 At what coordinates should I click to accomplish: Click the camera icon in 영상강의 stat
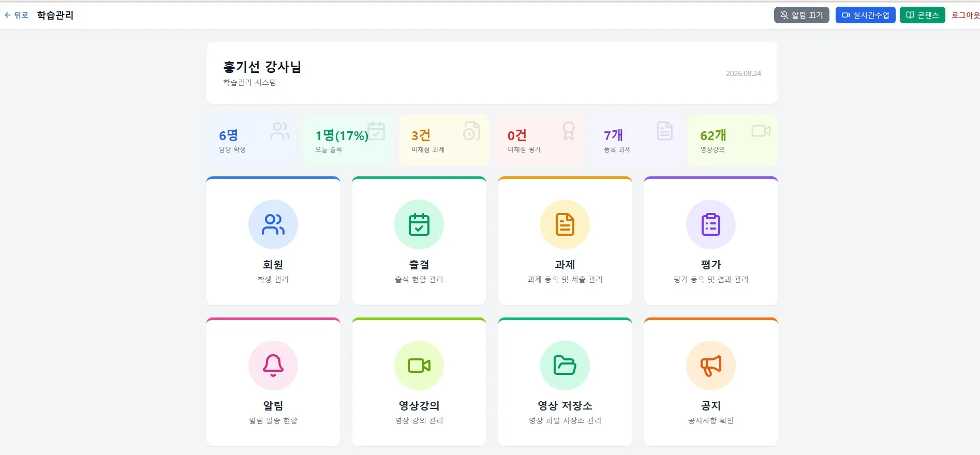(x=761, y=131)
